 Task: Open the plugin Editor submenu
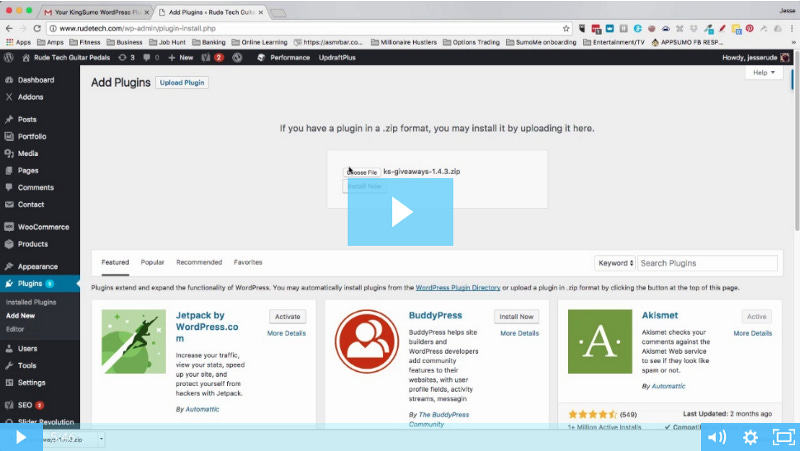[15, 329]
